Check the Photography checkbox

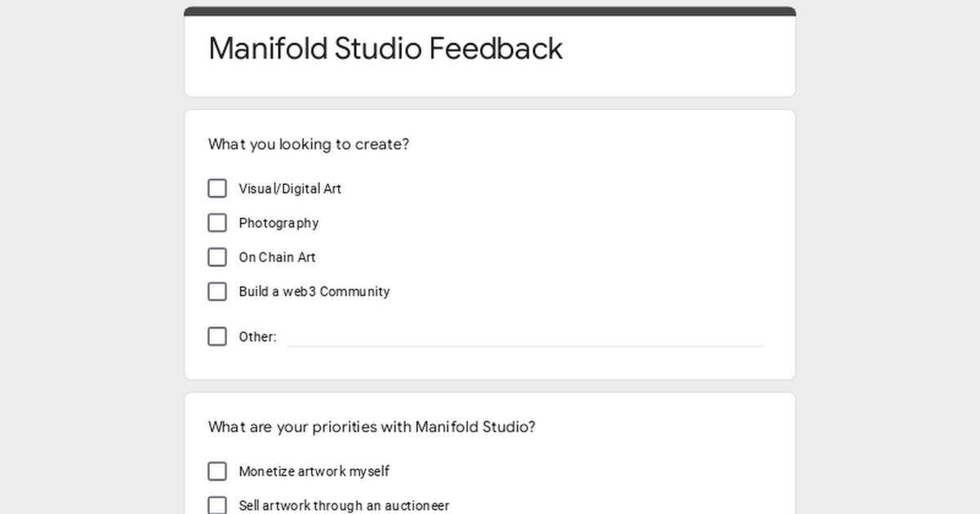tap(217, 223)
